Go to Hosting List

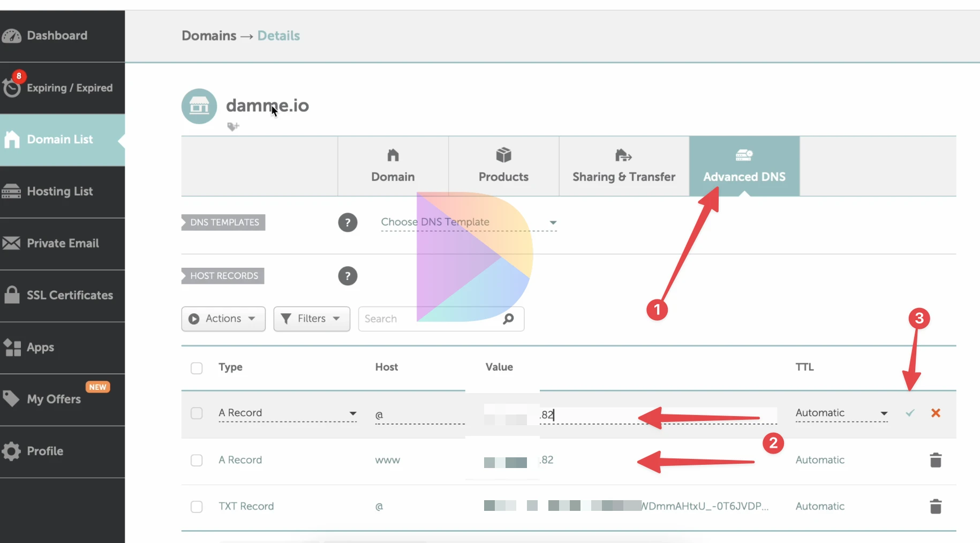[x=62, y=192]
